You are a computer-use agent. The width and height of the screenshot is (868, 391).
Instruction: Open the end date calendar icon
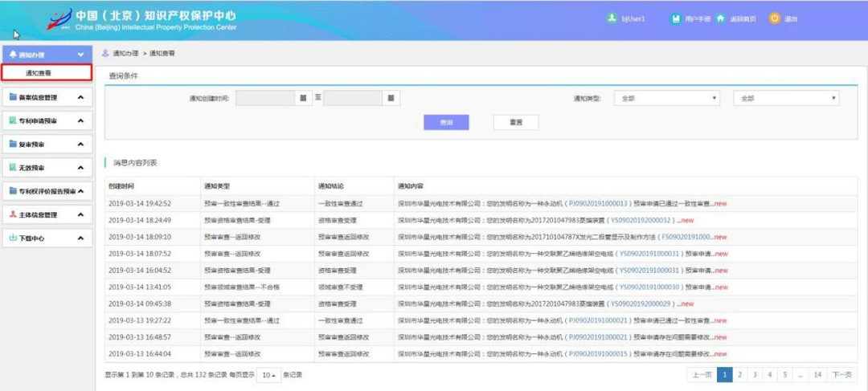391,98
